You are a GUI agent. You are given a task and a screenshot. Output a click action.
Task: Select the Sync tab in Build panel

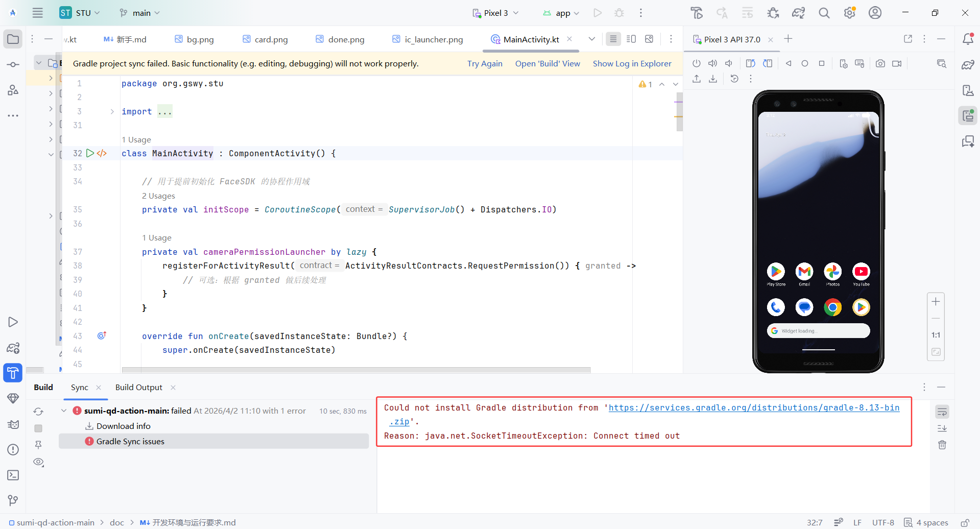80,387
